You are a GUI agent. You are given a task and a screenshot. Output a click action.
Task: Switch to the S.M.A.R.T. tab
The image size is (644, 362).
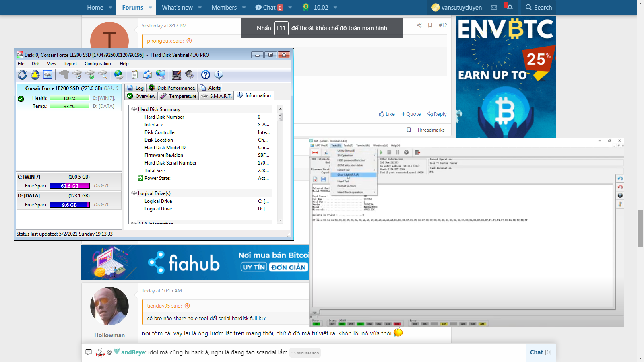click(217, 96)
